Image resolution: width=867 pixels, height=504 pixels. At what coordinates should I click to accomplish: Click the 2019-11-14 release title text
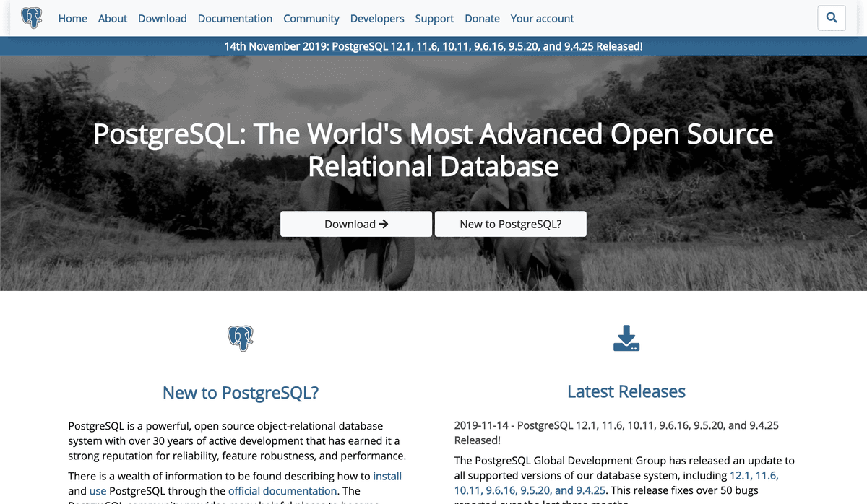coord(616,433)
